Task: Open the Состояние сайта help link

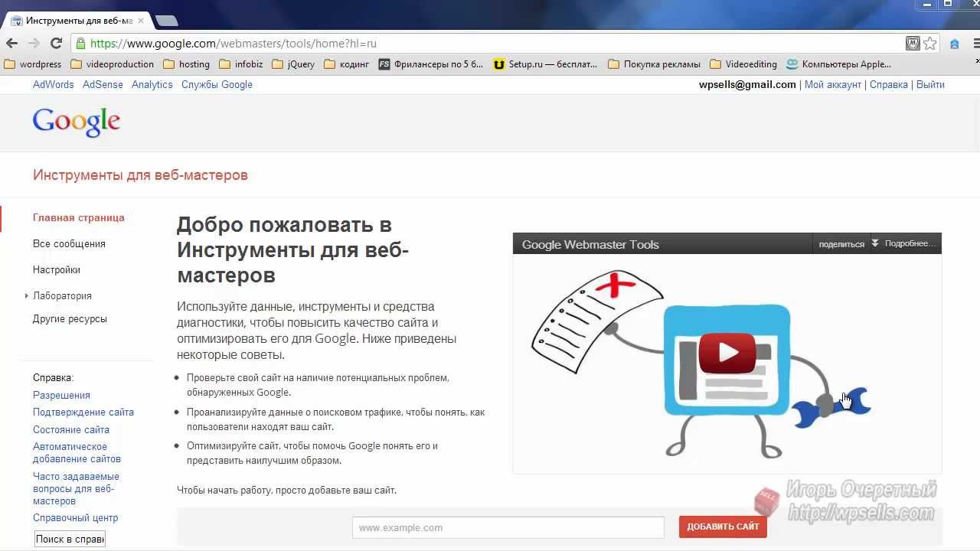Action: click(x=71, y=429)
